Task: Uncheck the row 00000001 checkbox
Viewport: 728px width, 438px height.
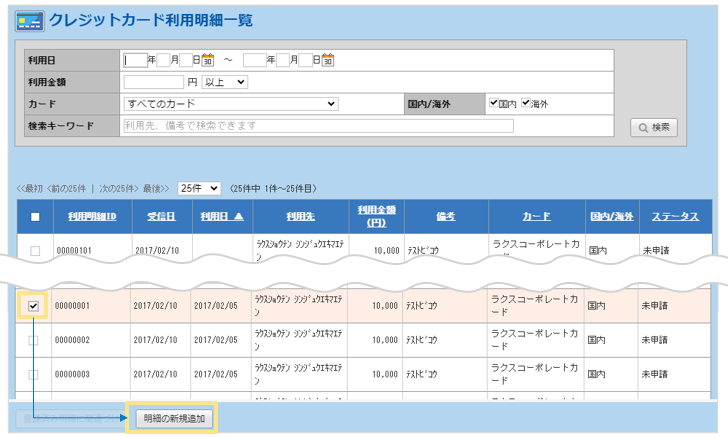Action: pyautogui.click(x=34, y=306)
